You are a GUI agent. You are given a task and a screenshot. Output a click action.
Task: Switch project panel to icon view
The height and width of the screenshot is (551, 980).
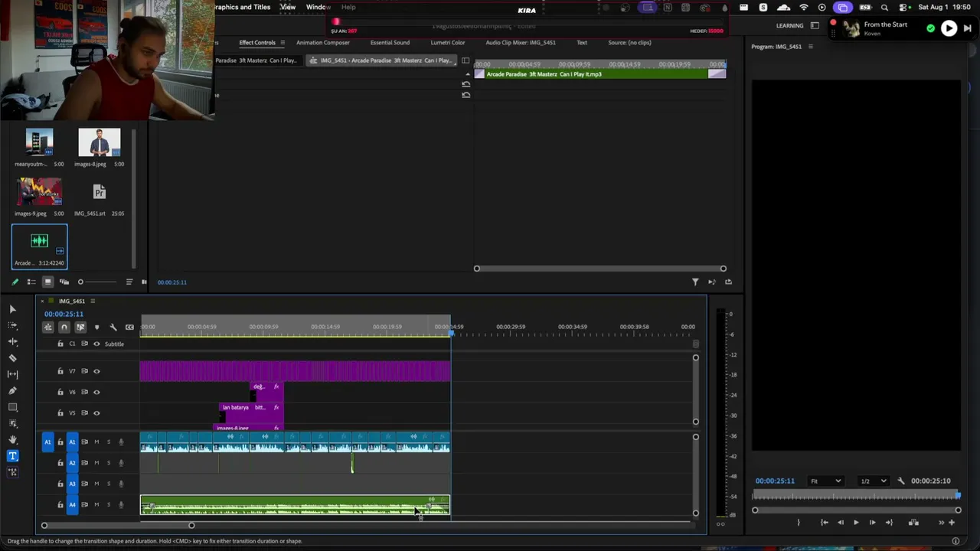[x=47, y=282]
